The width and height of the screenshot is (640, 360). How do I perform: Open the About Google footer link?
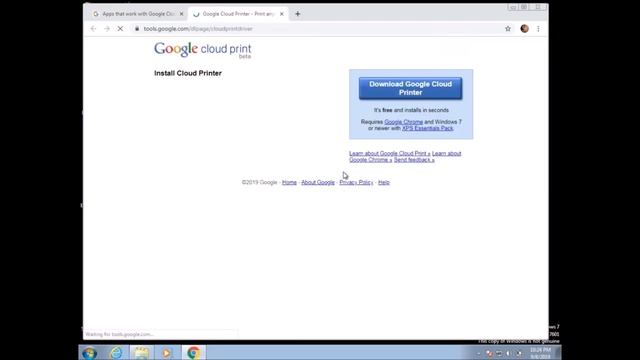pyautogui.click(x=318, y=182)
